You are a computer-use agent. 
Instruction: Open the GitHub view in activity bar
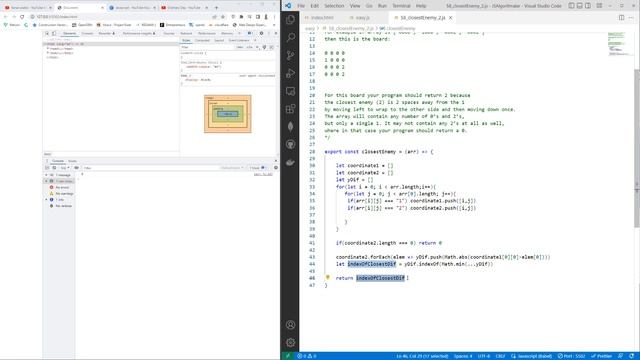[290, 144]
